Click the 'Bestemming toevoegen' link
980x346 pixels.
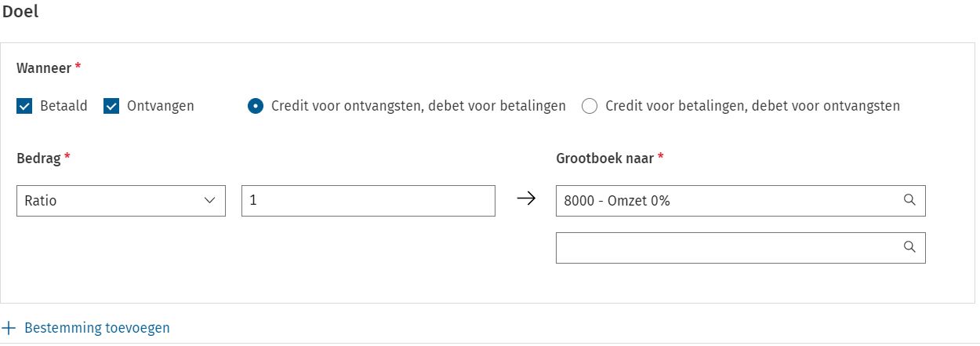point(96,328)
